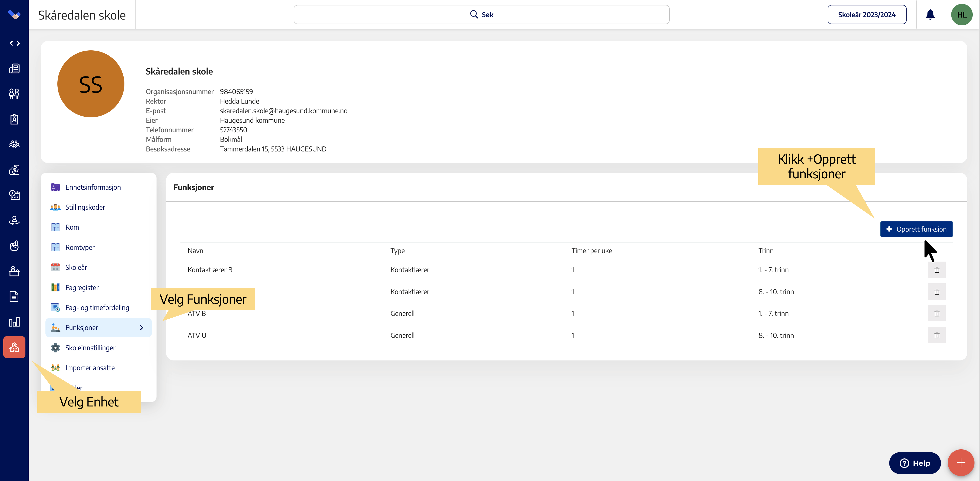Click telephone number 52743550
The image size is (980, 481).
click(233, 130)
